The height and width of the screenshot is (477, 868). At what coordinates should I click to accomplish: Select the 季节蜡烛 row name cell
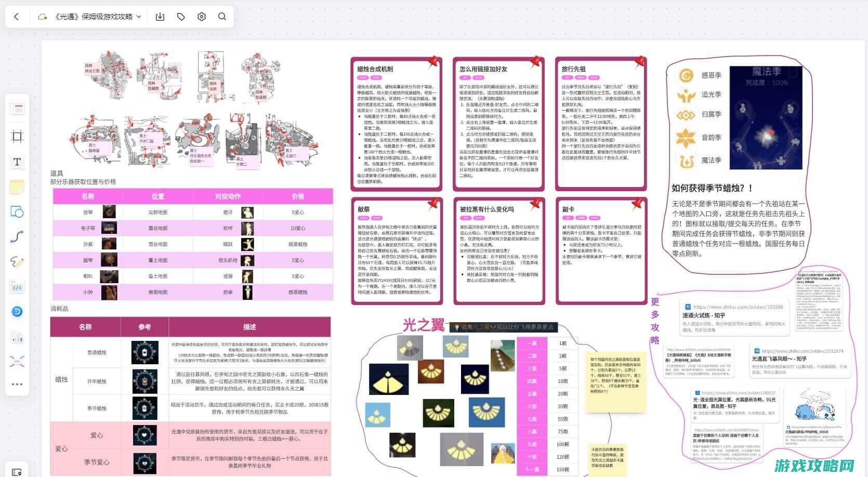[x=97, y=408]
